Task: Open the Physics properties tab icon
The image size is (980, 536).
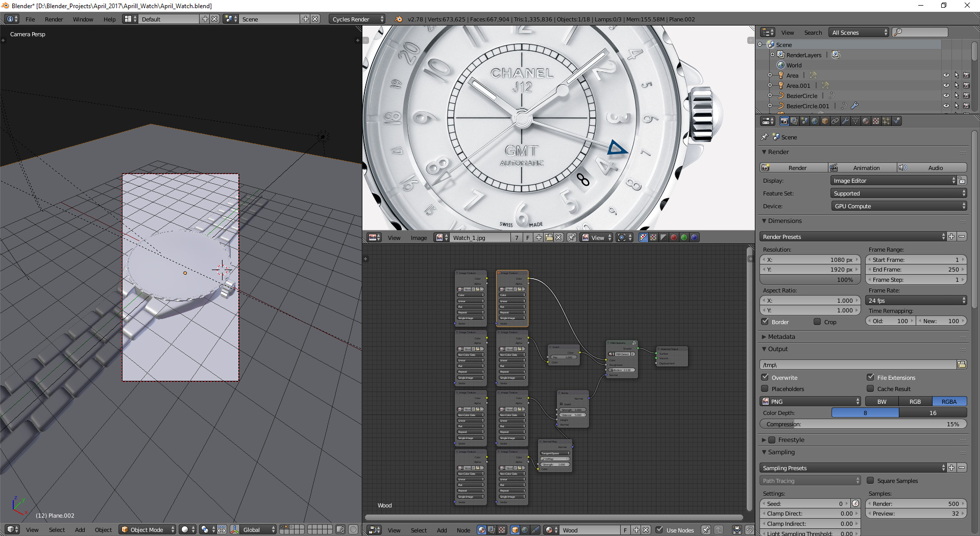Action: (897, 121)
